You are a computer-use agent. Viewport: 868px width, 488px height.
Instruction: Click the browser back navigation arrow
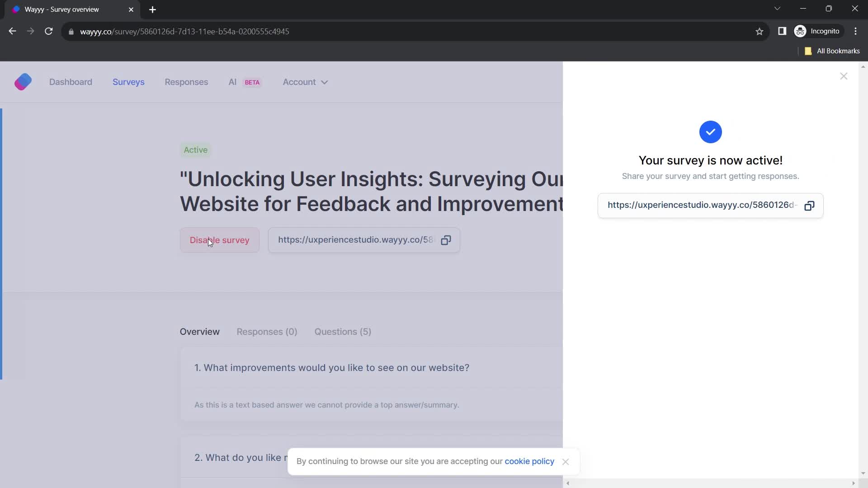[13, 32]
